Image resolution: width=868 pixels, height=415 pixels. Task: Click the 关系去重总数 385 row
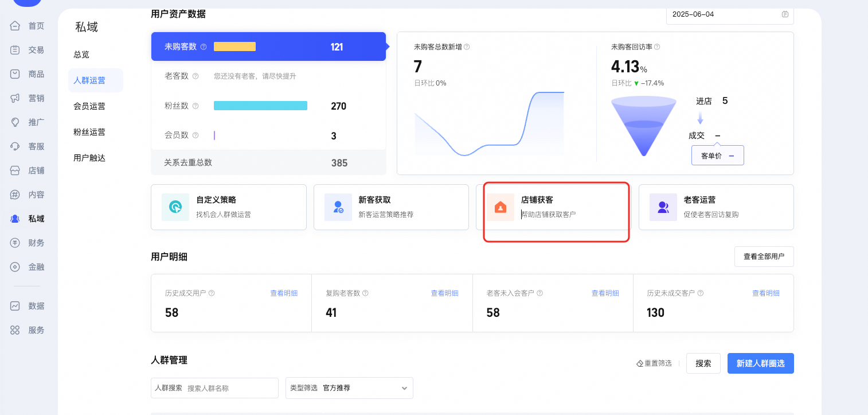[268, 162]
